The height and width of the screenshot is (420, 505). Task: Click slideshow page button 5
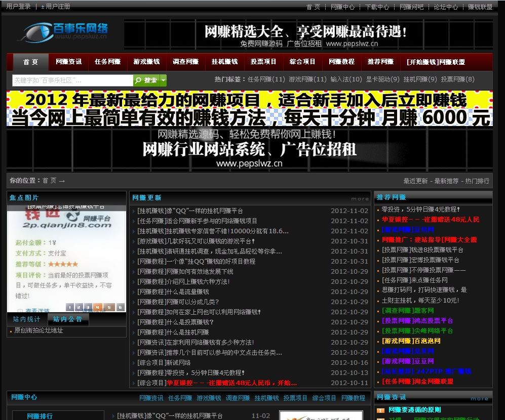click(109, 307)
